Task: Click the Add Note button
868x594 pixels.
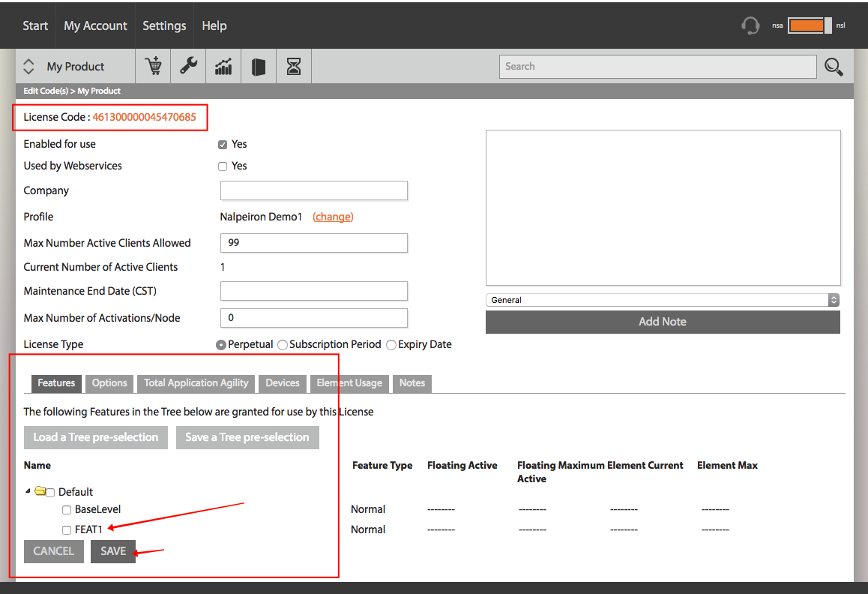Action: 663,322
